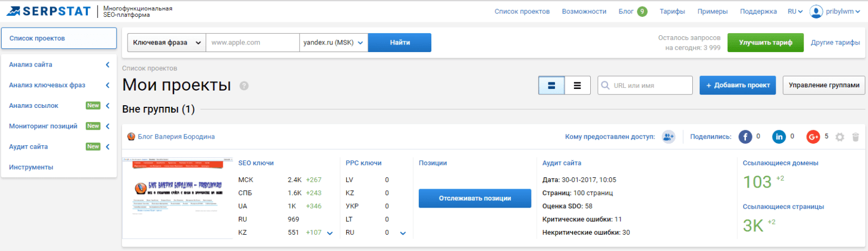Click the New badge beside Анализ ссылок
The image size is (868, 251).
93,106
